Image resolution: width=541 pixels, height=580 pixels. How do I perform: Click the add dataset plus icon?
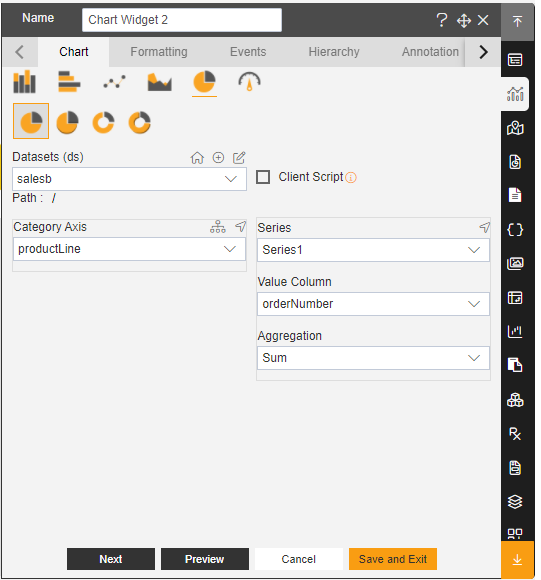pyautogui.click(x=218, y=158)
